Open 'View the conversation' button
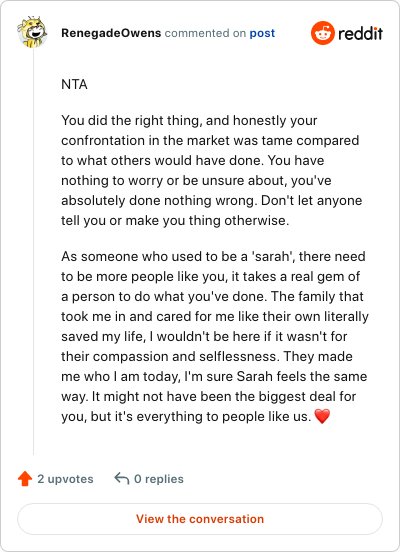Screen dimensions: 400x552 (x=200, y=519)
